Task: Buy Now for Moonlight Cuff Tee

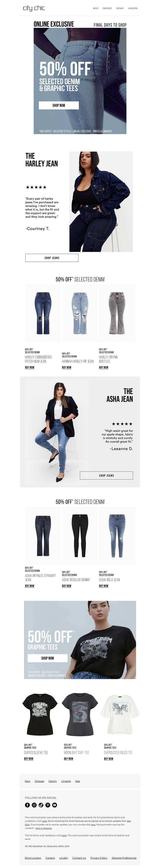Action: (68, 759)
